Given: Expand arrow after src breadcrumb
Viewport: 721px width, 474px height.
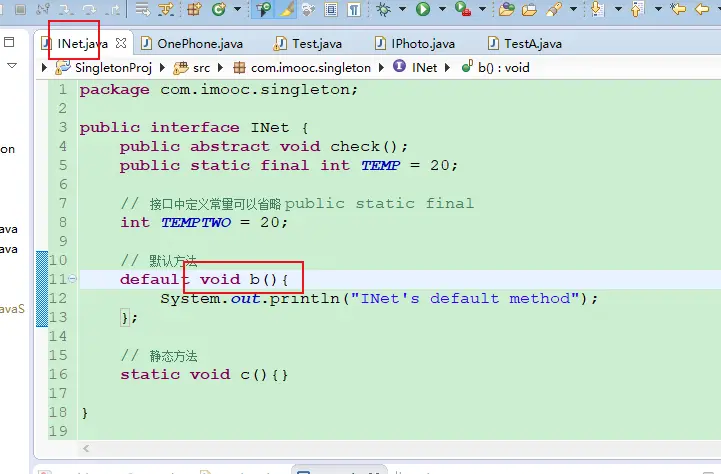Looking at the screenshot, I should tap(220, 68).
